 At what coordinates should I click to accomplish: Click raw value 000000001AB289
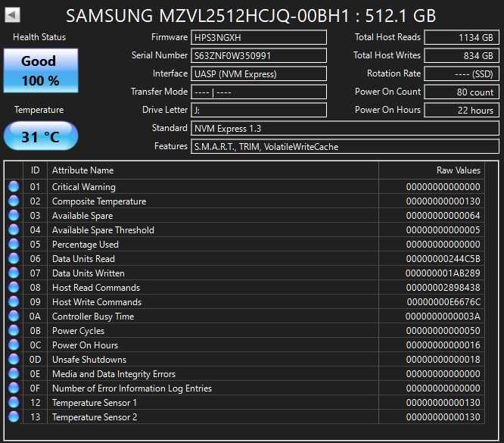click(443, 273)
